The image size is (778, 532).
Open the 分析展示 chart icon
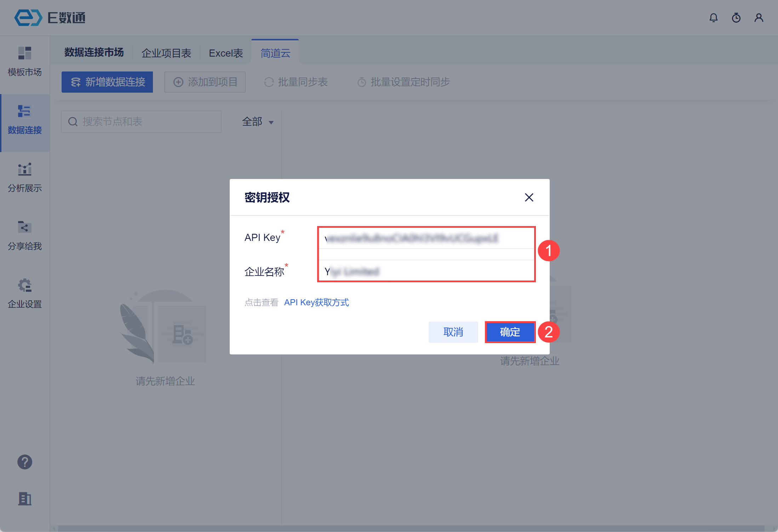[x=25, y=169]
